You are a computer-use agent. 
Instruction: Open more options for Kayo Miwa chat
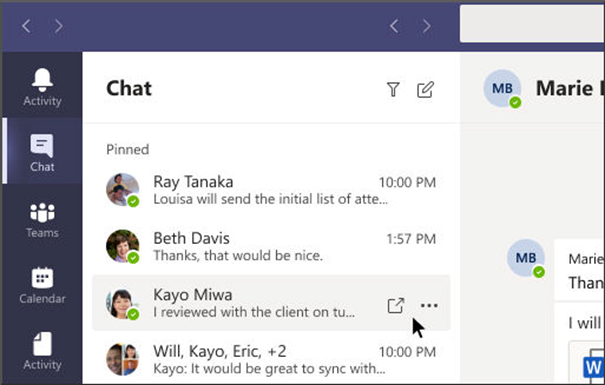(429, 306)
